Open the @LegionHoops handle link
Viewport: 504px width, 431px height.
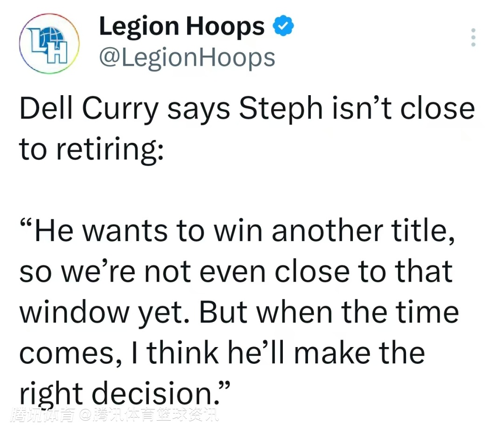click(x=187, y=58)
